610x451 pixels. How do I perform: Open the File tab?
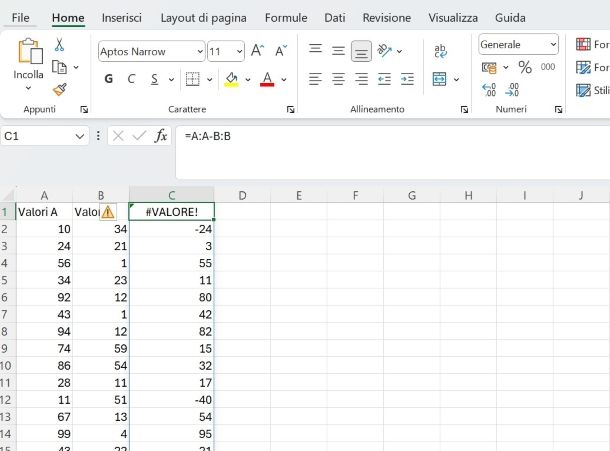click(x=21, y=18)
